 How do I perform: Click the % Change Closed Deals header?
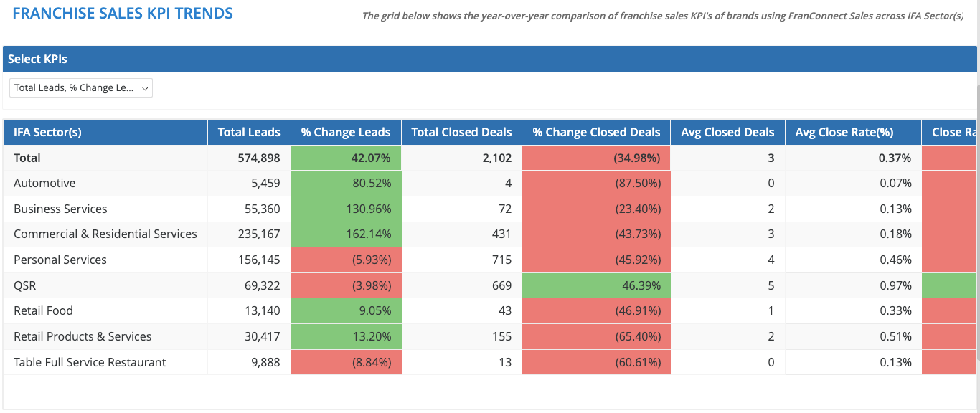coord(596,132)
